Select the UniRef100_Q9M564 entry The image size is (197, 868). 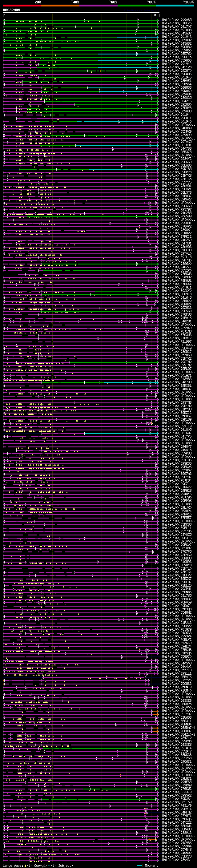click(176, 84)
